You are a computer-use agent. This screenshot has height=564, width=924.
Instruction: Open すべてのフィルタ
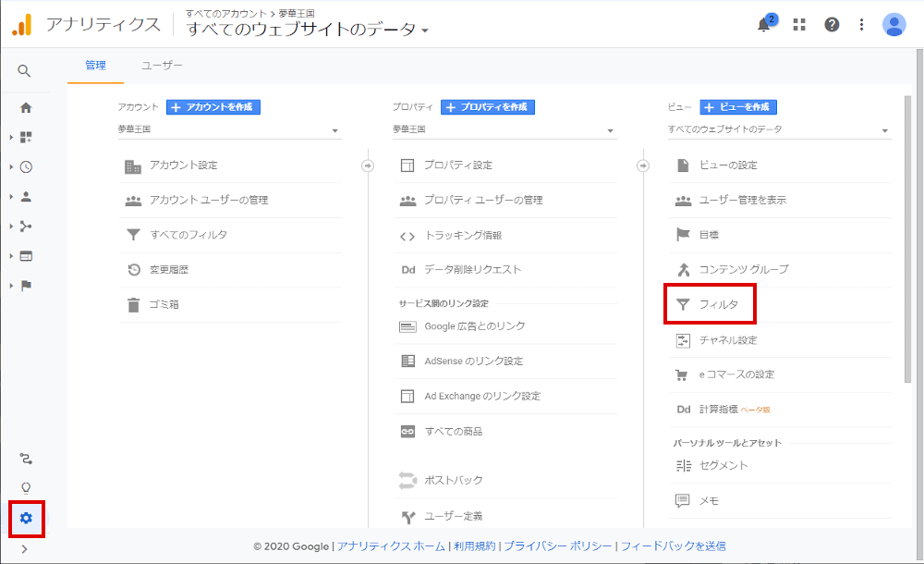(x=230, y=236)
